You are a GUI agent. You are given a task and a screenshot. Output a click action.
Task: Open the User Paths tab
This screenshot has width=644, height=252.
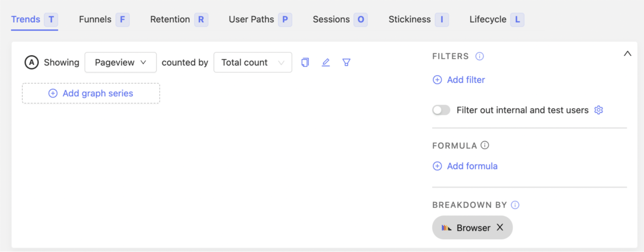pyautogui.click(x=251, y=19)
